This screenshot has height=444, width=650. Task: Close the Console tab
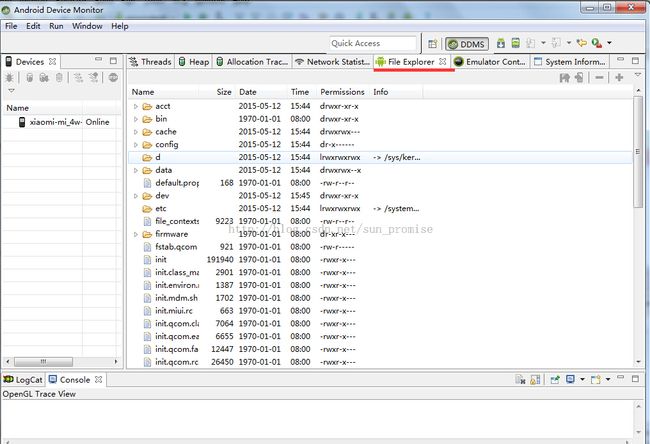pyautogui.click(x=98, y=379)
